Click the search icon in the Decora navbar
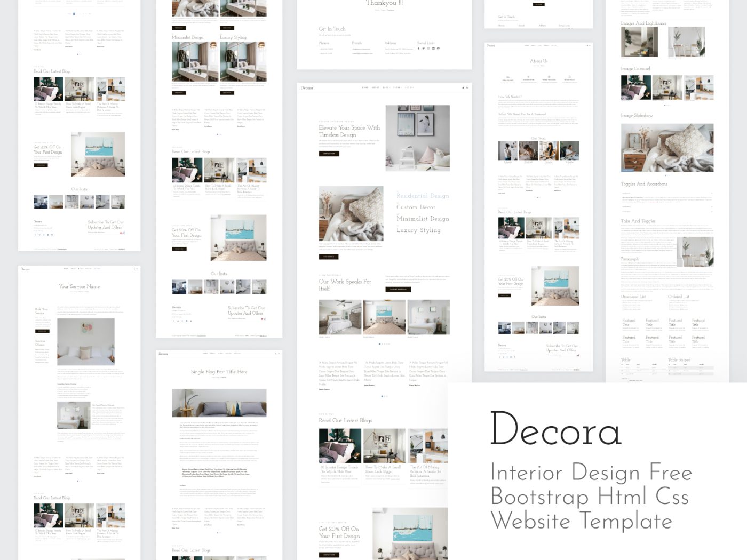Viewport: 747px width, 560px height. click(467, 87)
